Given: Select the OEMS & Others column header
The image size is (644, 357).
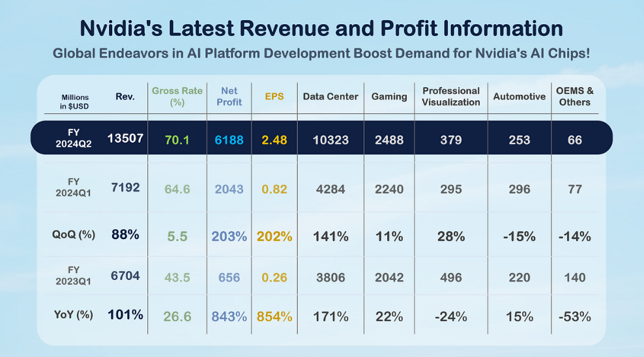Looking at the screenshot, I should [x=574, y=96].
